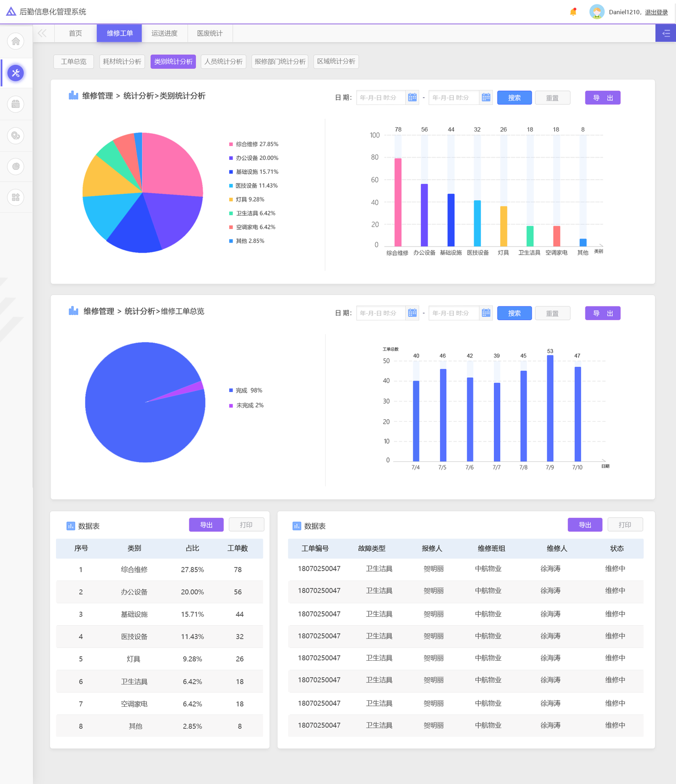676x784 pixels.
Task: Export the right data table
Action: 585,525
